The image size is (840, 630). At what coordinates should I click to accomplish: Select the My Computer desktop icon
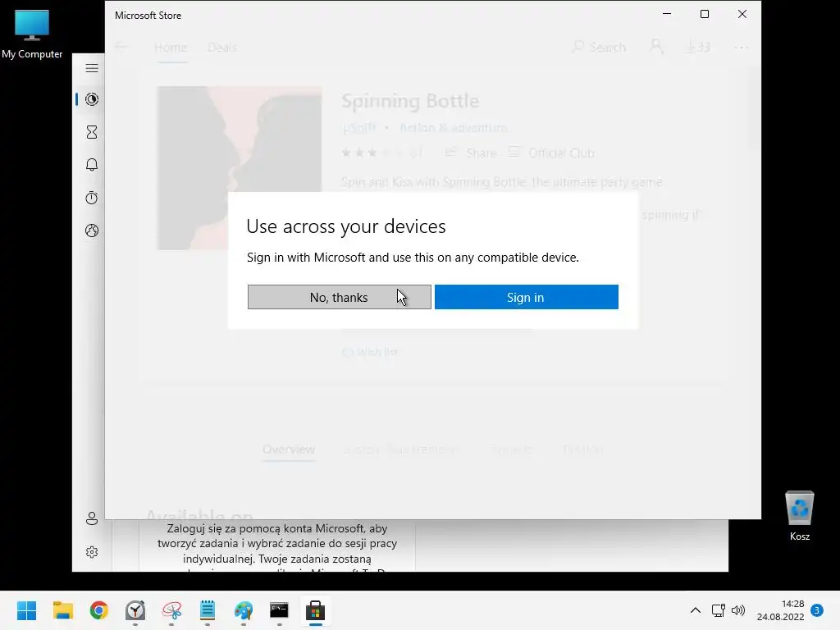[32, 34]
